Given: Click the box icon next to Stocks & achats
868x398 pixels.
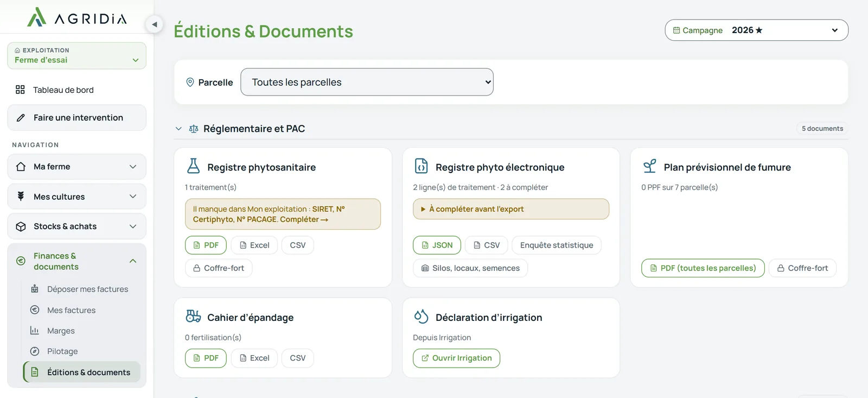Looking at the screenshot, I should point(21,226).
